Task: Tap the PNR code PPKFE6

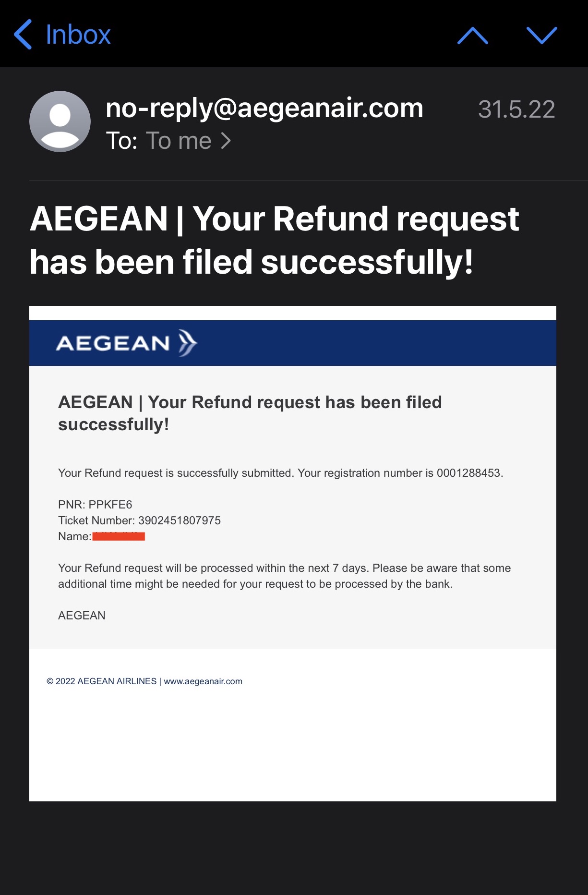Action: pos(110,505)
